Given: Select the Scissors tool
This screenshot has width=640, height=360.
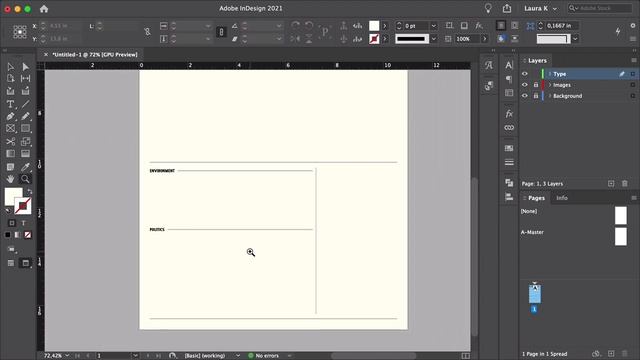Looking at the screenshot, I should pyautogui.click(x=10, y=141).
